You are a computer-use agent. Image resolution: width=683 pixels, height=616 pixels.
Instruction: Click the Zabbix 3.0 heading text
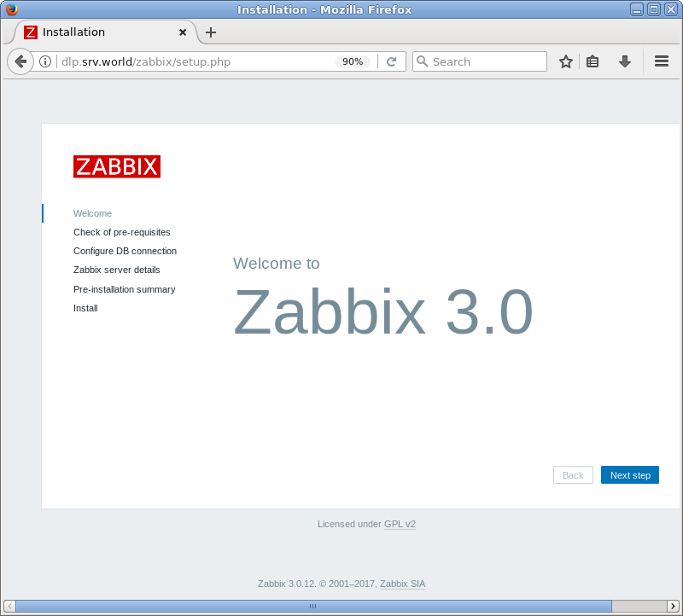pos(383,312)
